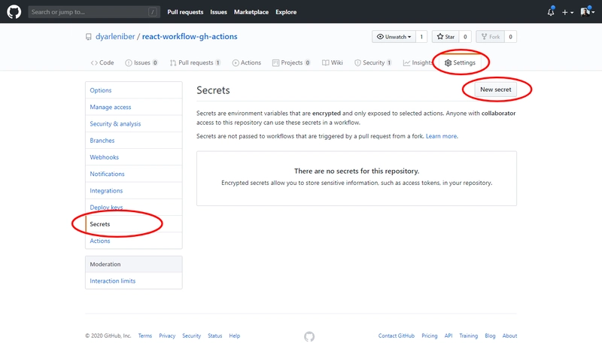Open the Insights tab
This screenshot has height=364, width=602.
[x=418, y=62]
